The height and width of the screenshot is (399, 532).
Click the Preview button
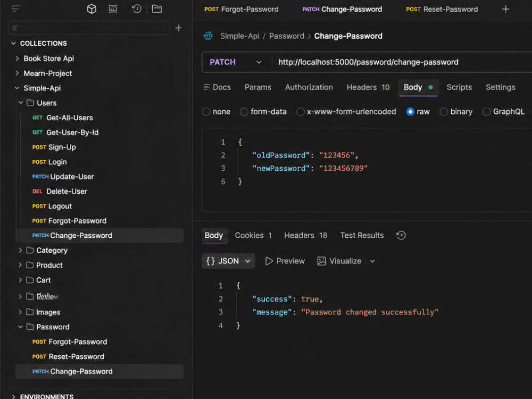(x=285, y=261)
